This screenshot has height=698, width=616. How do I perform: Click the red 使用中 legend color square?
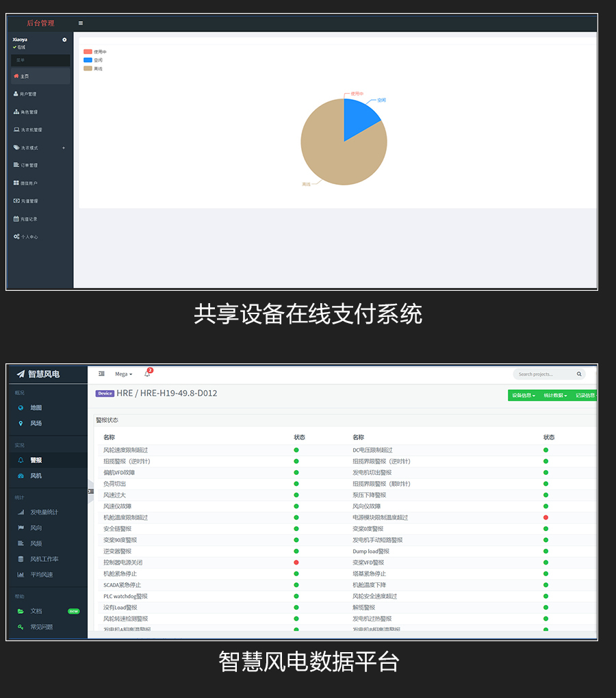click(x=88, y=51)
